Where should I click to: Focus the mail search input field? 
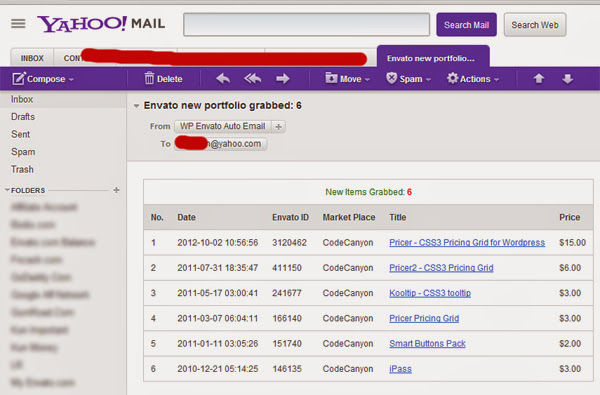[x=307, y=25]
